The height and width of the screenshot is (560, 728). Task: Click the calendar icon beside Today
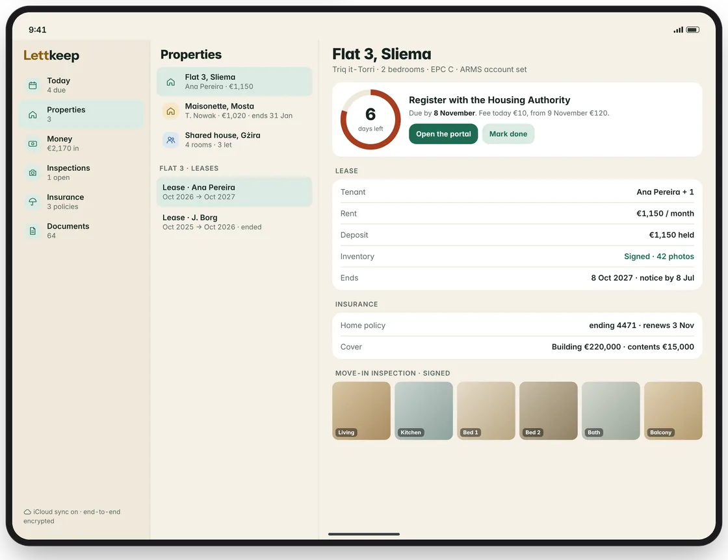(x=32, y=85)
